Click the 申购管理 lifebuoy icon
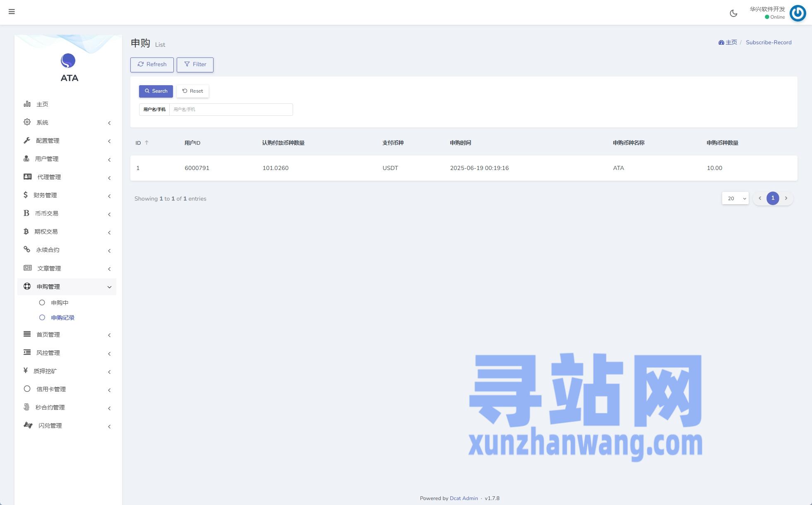This screenshot has width=812, height=505. (x=27, y=286)
